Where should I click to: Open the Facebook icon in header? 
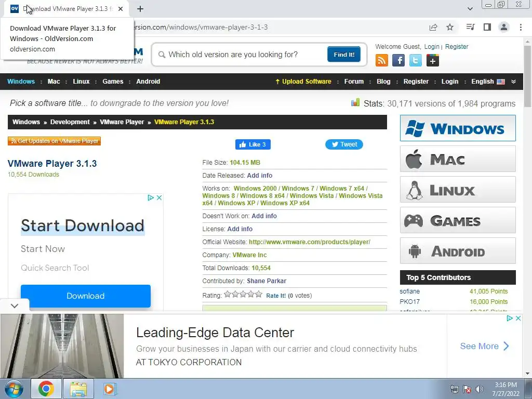[x=398, y=60]
